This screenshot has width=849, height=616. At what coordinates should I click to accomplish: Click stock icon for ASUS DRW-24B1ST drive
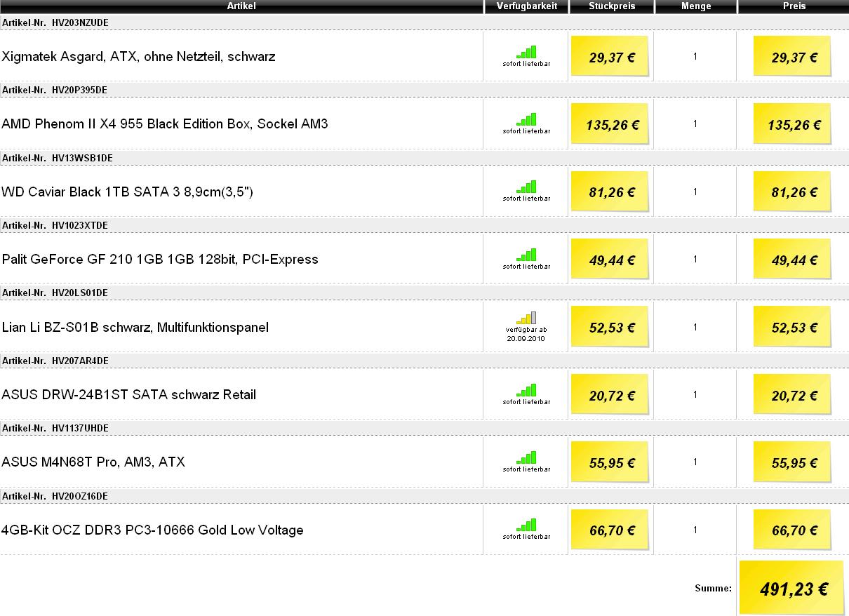click(x=526, y=391)
